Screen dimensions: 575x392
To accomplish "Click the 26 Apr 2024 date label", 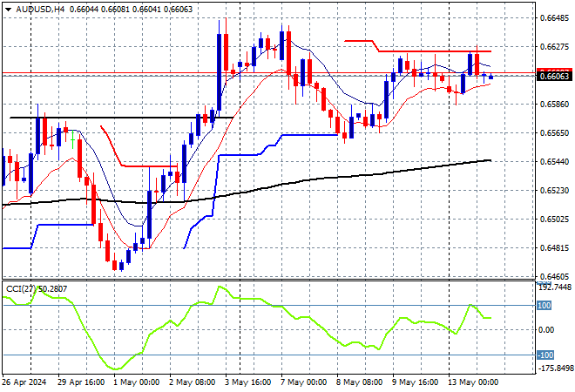I will (24, 382).
